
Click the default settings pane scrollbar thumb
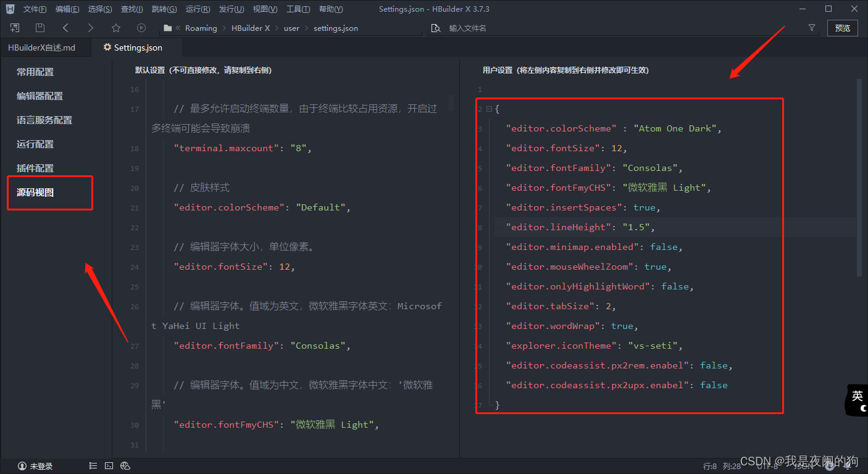451,102
